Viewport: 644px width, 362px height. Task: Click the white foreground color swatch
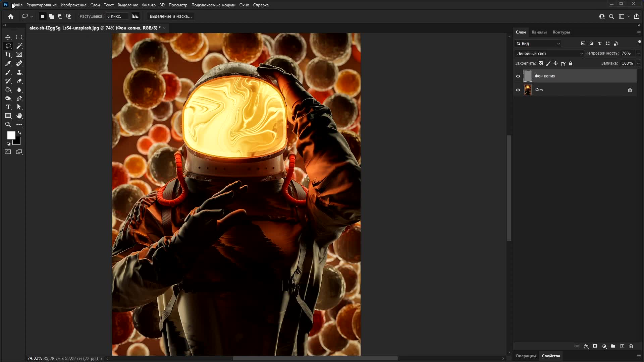tap(11, 135)
